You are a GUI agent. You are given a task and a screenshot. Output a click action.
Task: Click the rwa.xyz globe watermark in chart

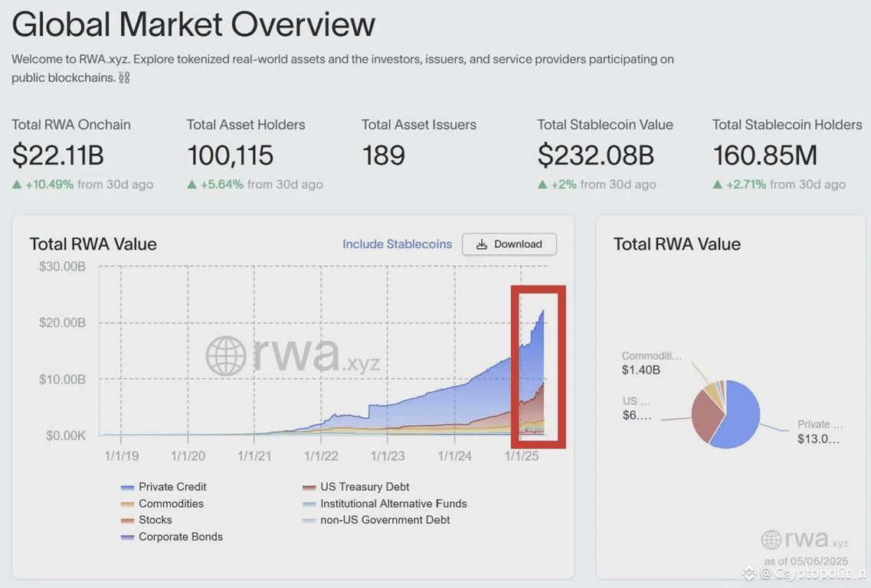click(x=226, y=355)
